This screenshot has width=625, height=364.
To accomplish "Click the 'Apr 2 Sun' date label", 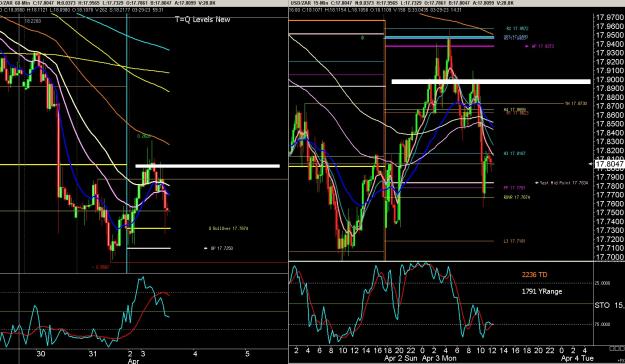I will pos(402,358).
